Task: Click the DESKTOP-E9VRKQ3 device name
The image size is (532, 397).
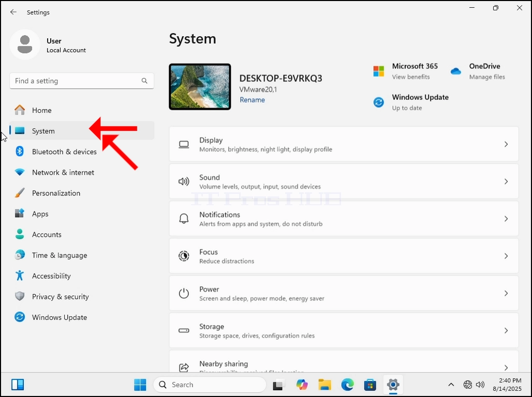Action: [280, 79]
